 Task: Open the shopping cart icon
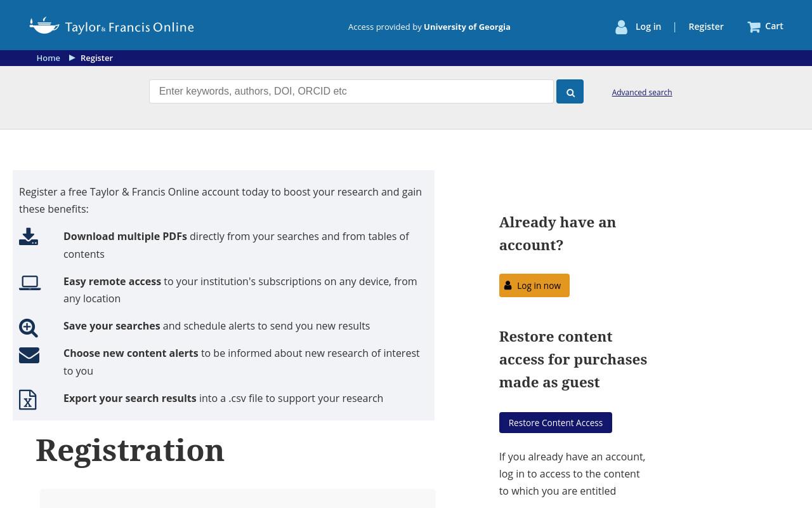click(x=754, y=27)
